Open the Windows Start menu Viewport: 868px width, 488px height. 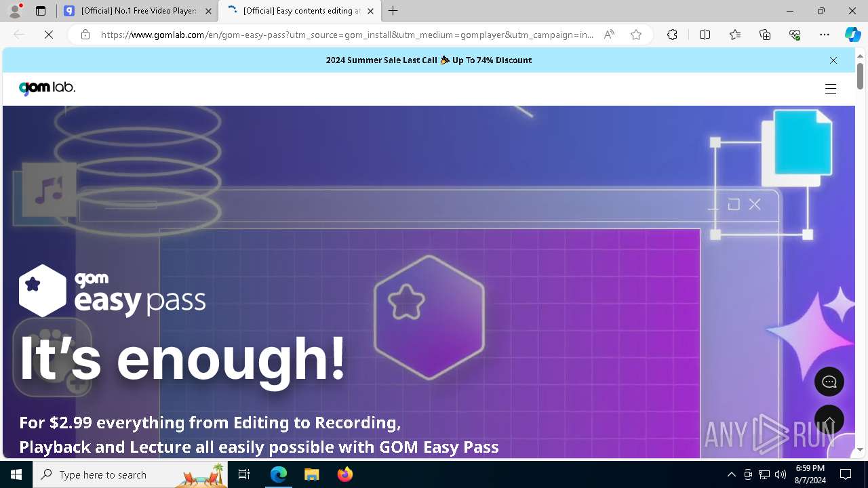16,474
